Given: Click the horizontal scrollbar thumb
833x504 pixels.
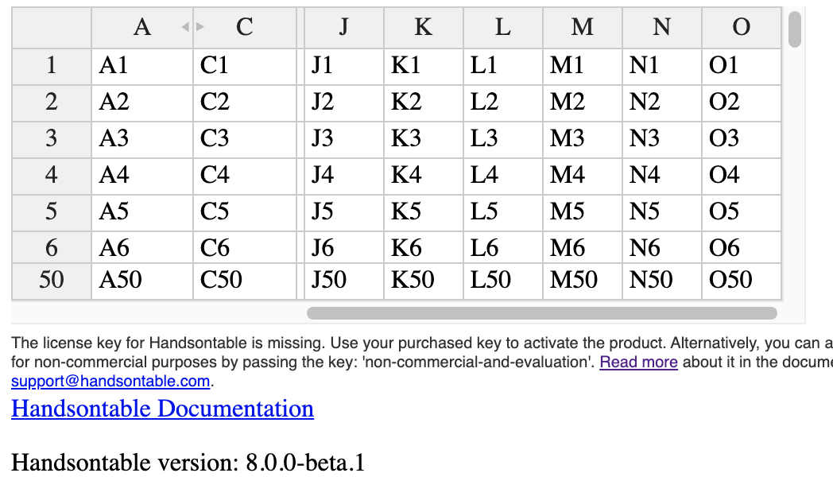Looking at the screenshot, I should 540,313.
